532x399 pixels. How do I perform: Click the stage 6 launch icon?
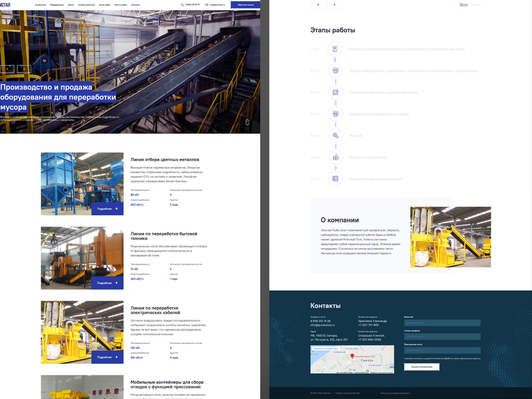pos(335,157)
